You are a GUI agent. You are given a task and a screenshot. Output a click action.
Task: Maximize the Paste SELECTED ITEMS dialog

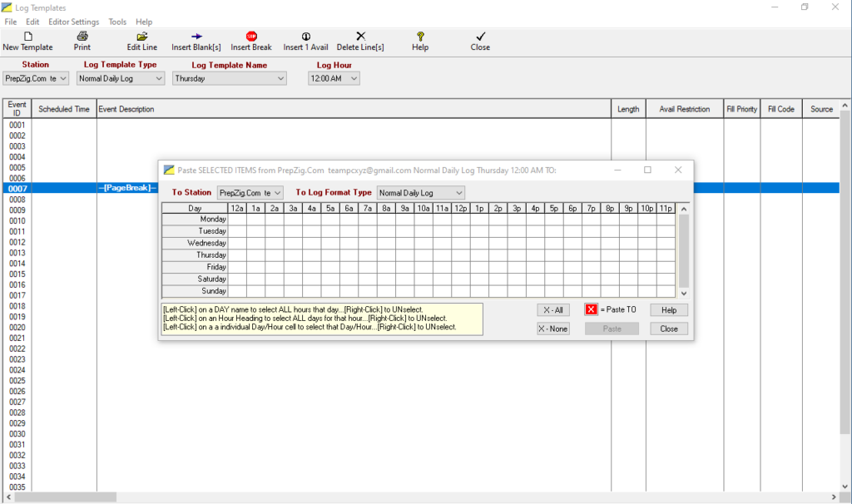click(647, 170)
